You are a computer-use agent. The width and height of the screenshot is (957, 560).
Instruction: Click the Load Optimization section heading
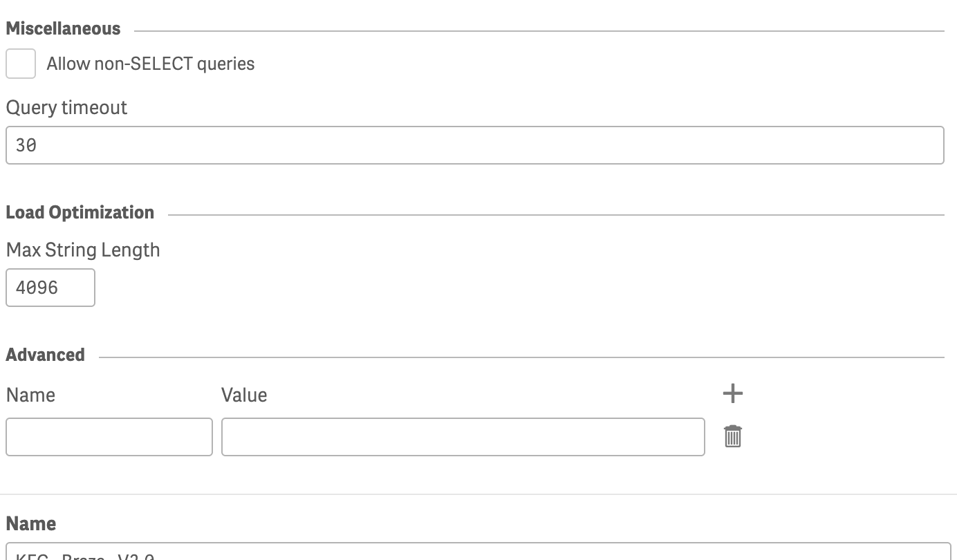pos(80,212)
